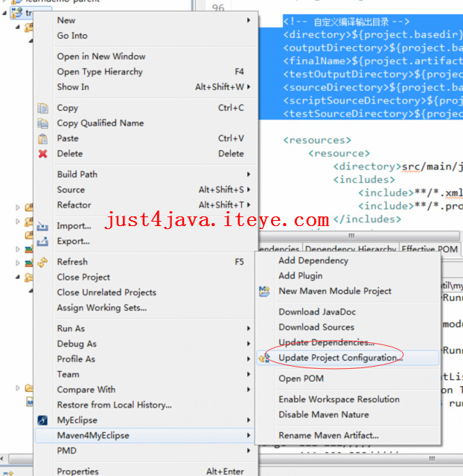This screenshot has height=476, width=463.
Task: Click the red Delete X icon
Action: (x=43, y=154)
